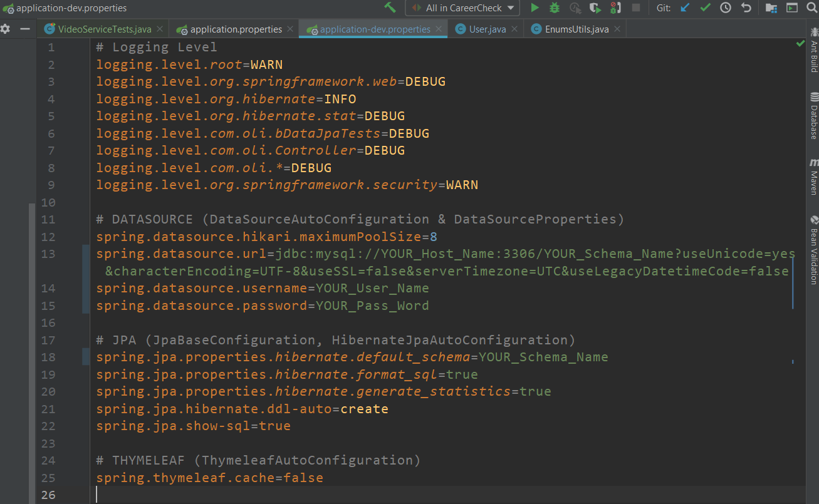Run the project with the green Run icon
This screenshot has width=819, height=504.
coord(535,8)
